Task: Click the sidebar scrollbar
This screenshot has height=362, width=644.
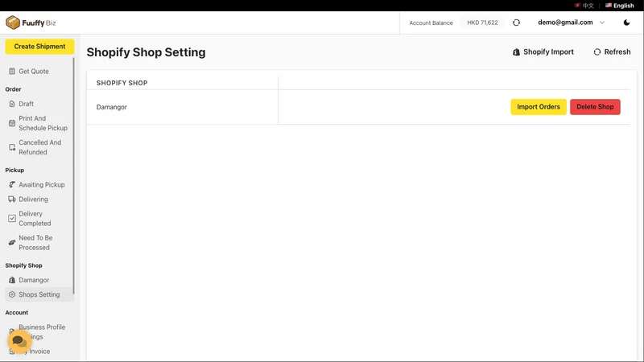Action: tap(73, 175)
